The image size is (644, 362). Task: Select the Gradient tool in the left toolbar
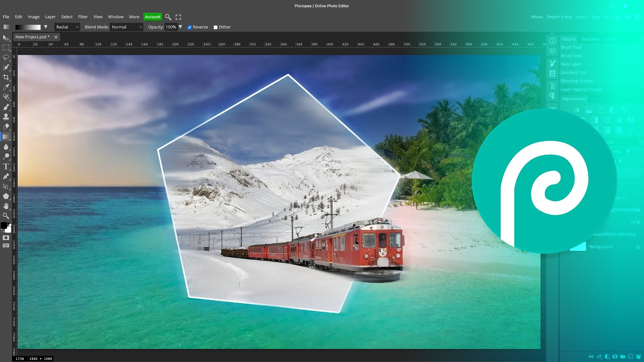coord(6,136)
